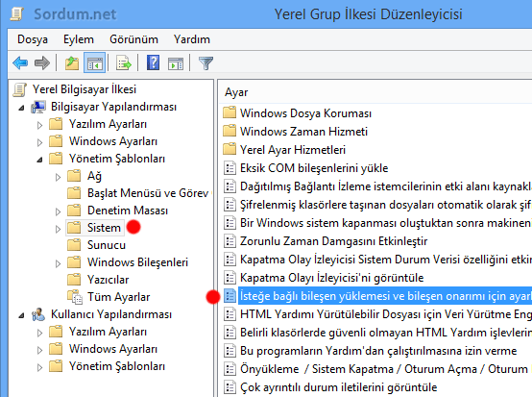Click the Çok ayrıntılı durum iletilerini policy icon
This screenshot has width=532, height=397.
tap(230, 386)
